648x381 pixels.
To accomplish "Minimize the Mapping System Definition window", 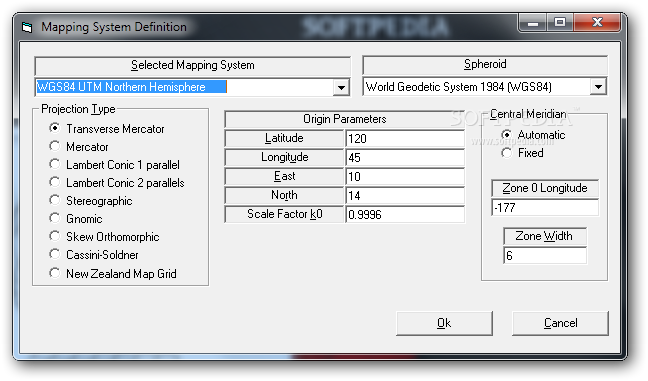I will pyautogui.click(x=533, y=22).
